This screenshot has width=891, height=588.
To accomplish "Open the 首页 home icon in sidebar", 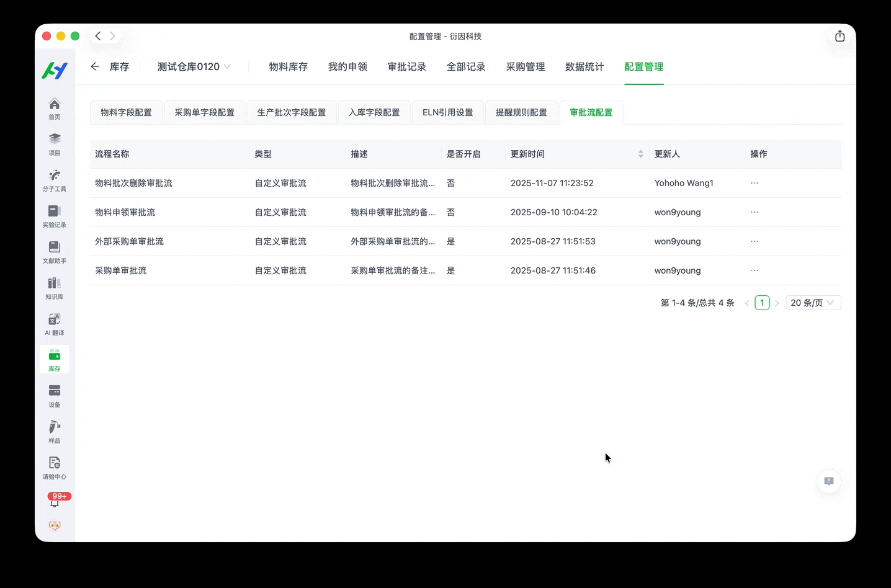I will click(x=55, y=108).
